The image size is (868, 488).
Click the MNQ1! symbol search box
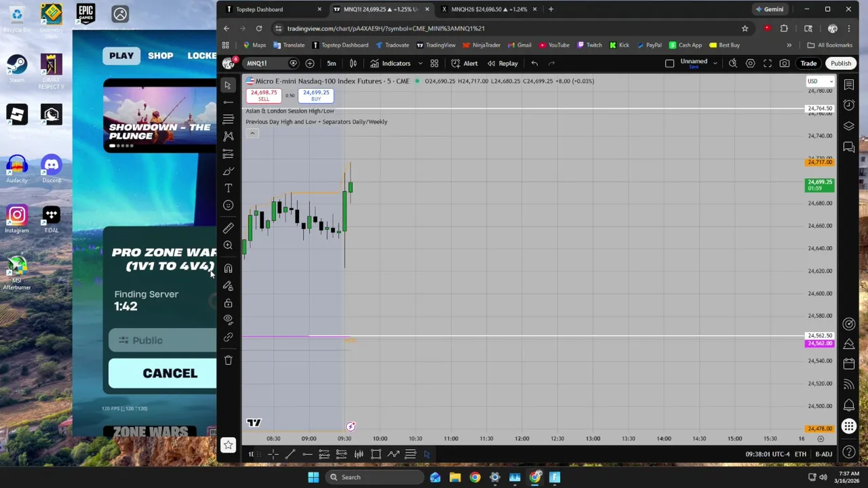tap(266, 63)
